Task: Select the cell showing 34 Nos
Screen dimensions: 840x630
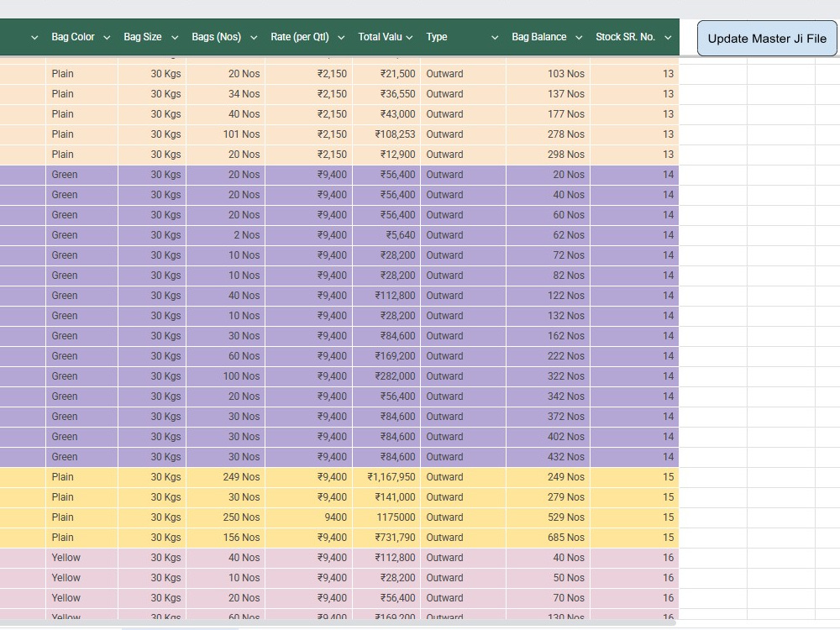Action: pos(225,94)
